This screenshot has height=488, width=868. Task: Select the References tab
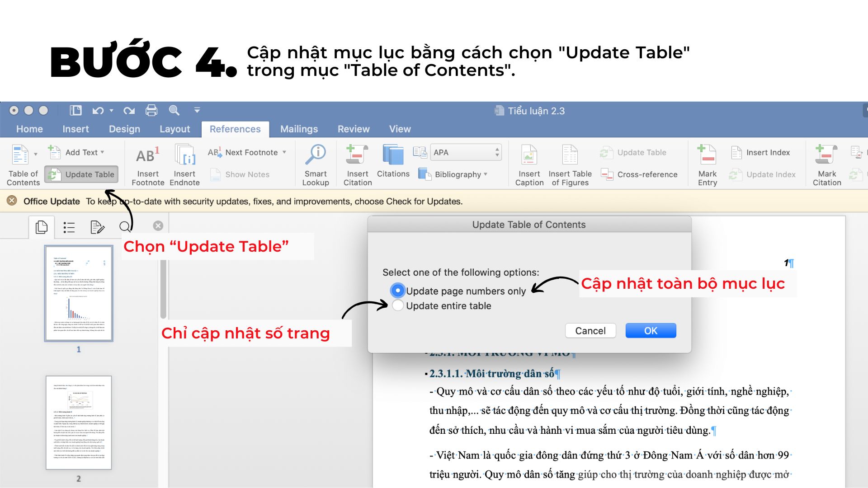click(x=235, y=129)
